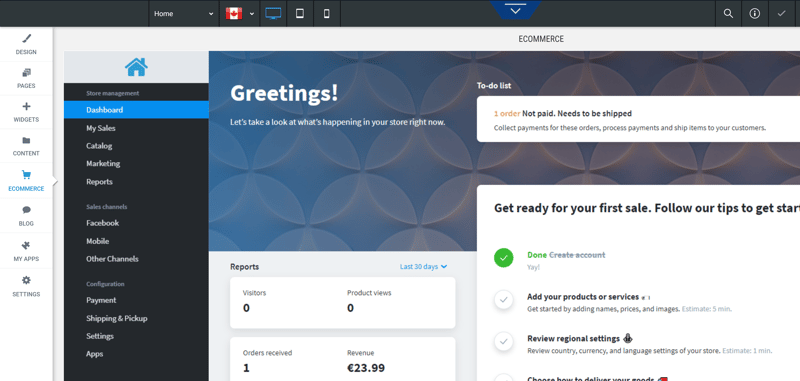Image resolution: width=800 pixels, height=381 pixels.
Task: Open the Pages panel icon
Action: coord(26,73)
